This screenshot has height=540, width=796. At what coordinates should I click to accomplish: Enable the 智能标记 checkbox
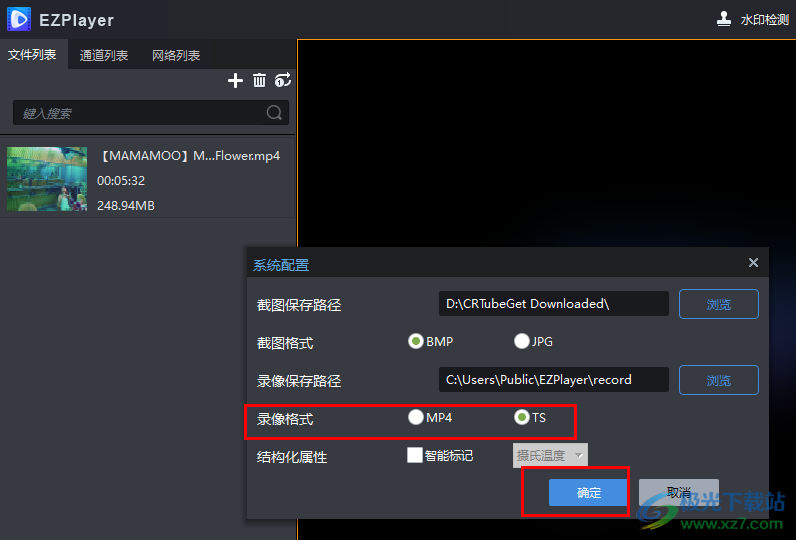[x=415, y=455]
